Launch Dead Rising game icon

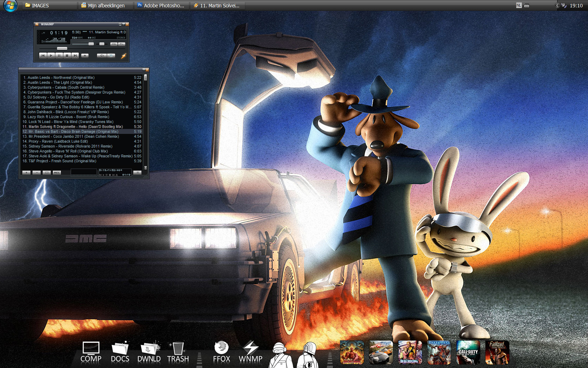pyautogui.click(x=410, y=352)
